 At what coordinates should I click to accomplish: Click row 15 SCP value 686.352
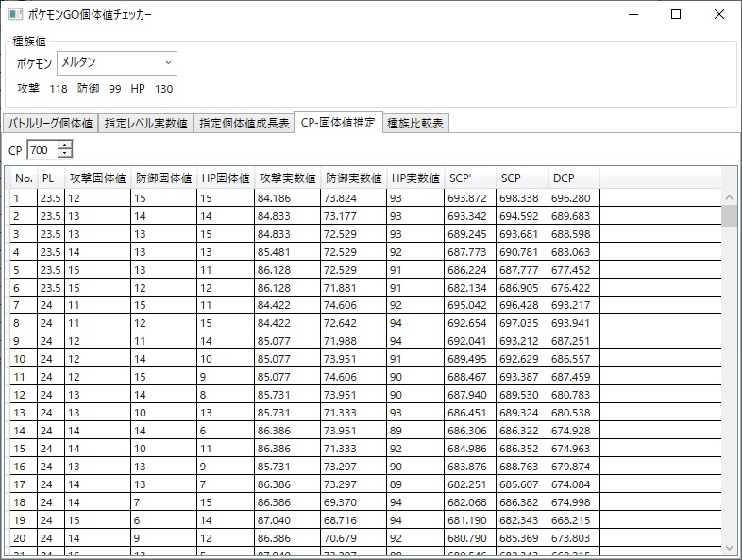click(522, 450)
